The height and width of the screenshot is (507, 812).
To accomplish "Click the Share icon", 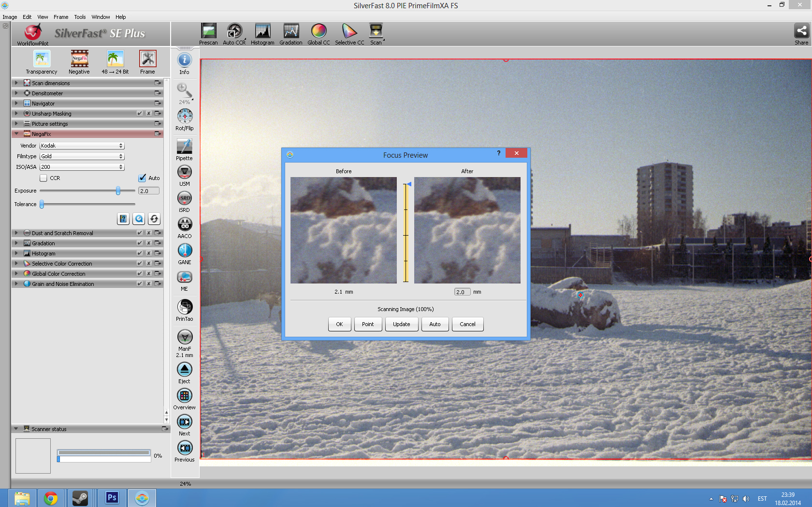I will (801, 31).
